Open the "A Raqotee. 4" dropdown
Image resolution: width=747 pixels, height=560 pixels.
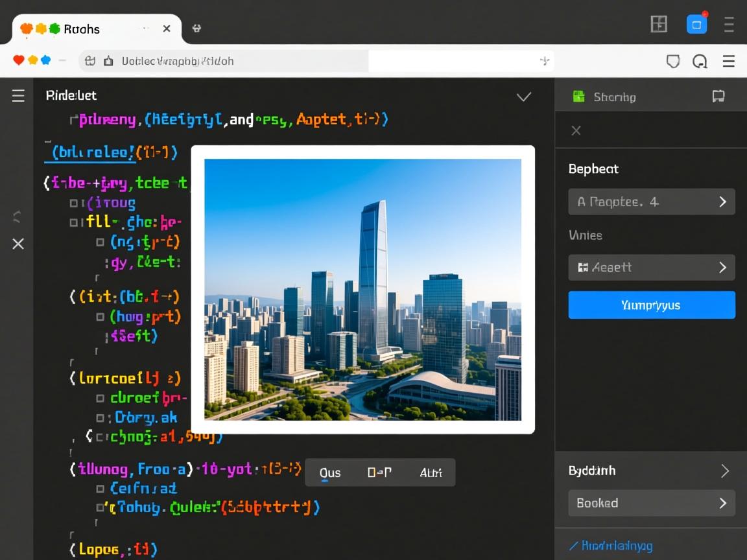(x=652, y=202)
